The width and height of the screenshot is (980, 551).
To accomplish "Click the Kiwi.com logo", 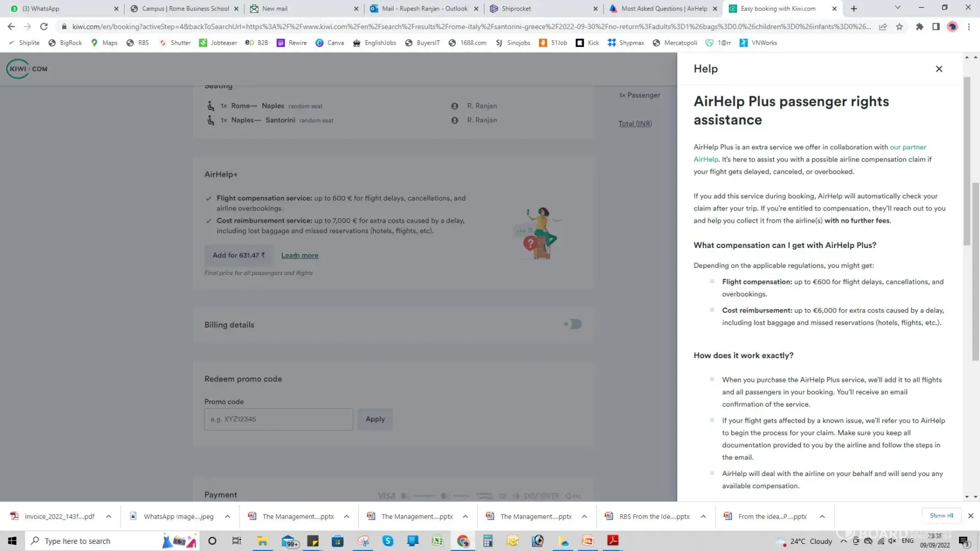I will tap(27, 69).
